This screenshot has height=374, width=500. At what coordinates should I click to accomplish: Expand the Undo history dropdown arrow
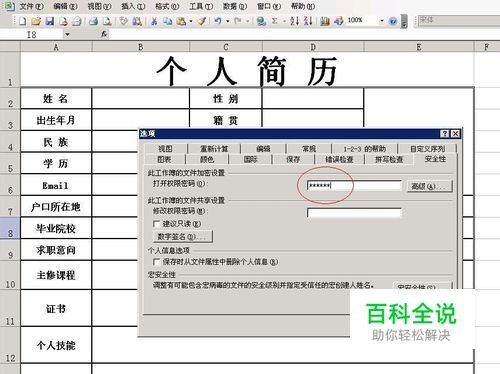tap(228, 21)
